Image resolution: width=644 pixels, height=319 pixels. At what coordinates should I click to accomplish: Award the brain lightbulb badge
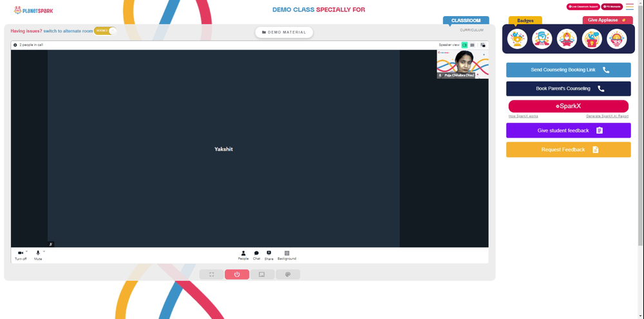click(617, 39)
